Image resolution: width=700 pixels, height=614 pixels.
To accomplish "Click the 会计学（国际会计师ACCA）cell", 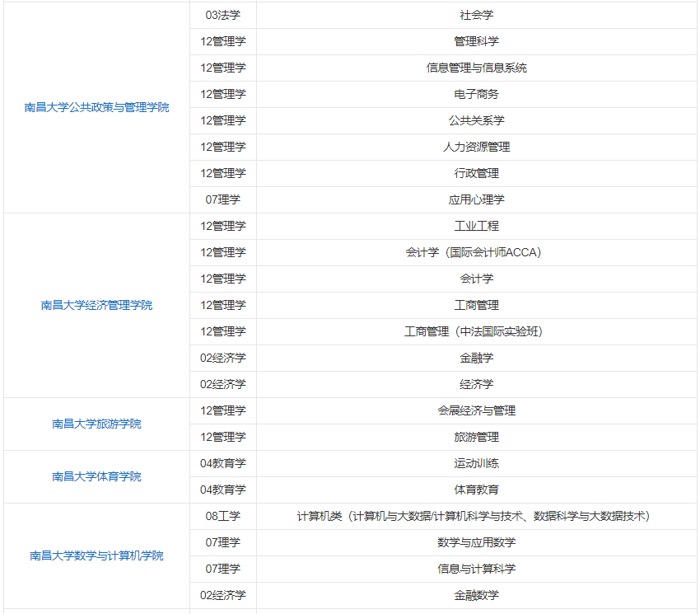I will coord(476,252).
